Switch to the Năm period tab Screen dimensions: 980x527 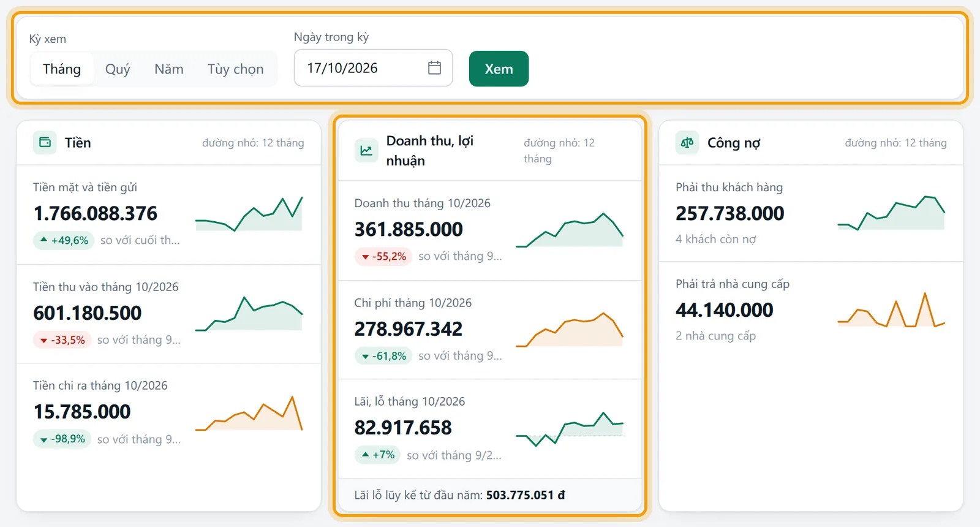169,69
